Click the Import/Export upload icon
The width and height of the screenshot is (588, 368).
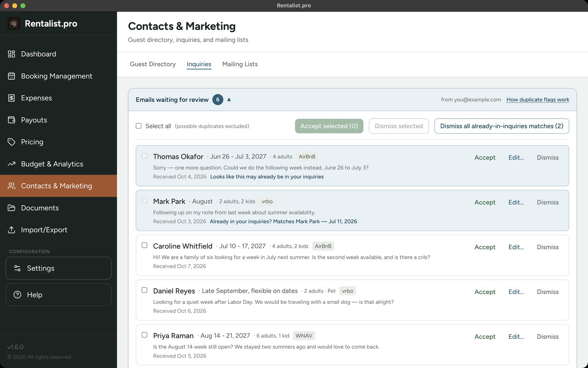tap(11, 230)
